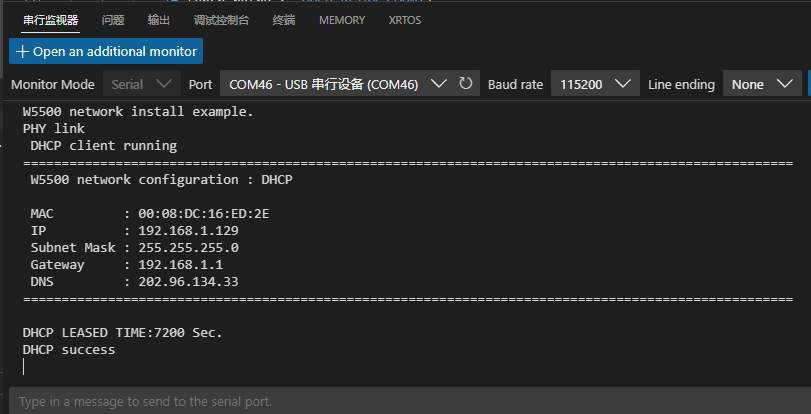Click the Gateway value 192.168.1.1
Image resolution: width=811 pixels, height=414 pixels.
coord(181,264)
